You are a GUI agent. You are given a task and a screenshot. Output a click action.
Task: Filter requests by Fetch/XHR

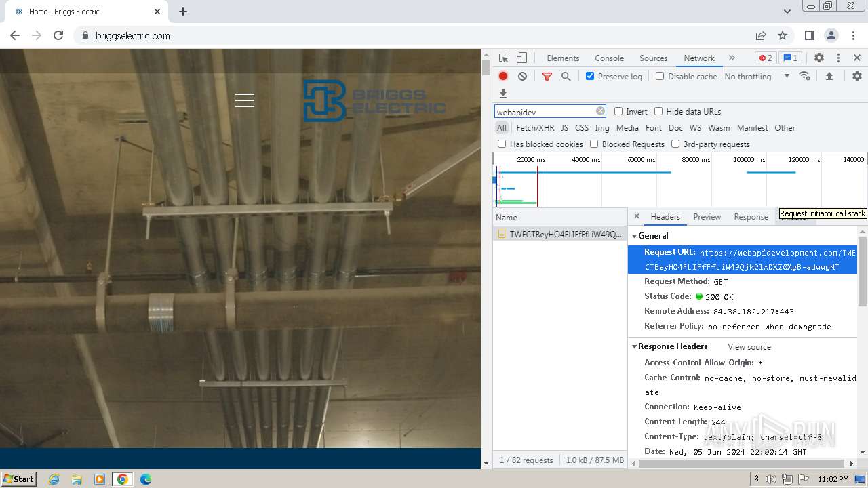[535, 128]
